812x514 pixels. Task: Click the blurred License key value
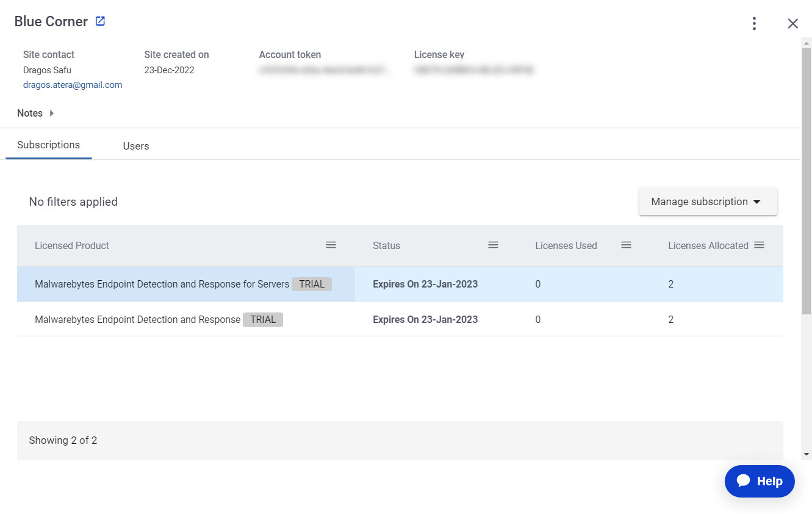pos(474,70)
